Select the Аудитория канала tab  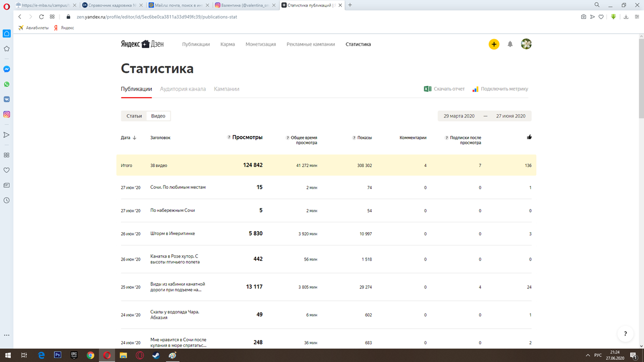183,89
